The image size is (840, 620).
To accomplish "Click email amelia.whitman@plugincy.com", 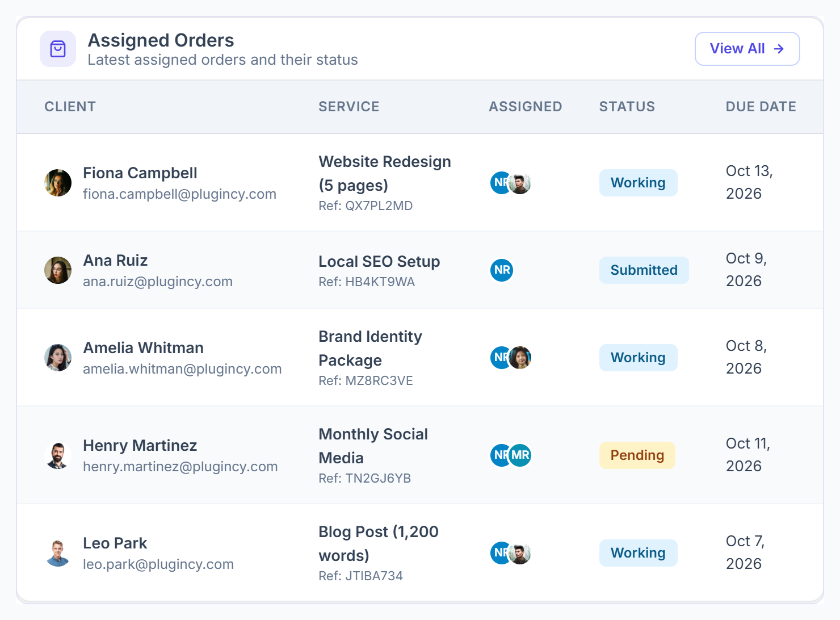I will [x=182, y=369].
